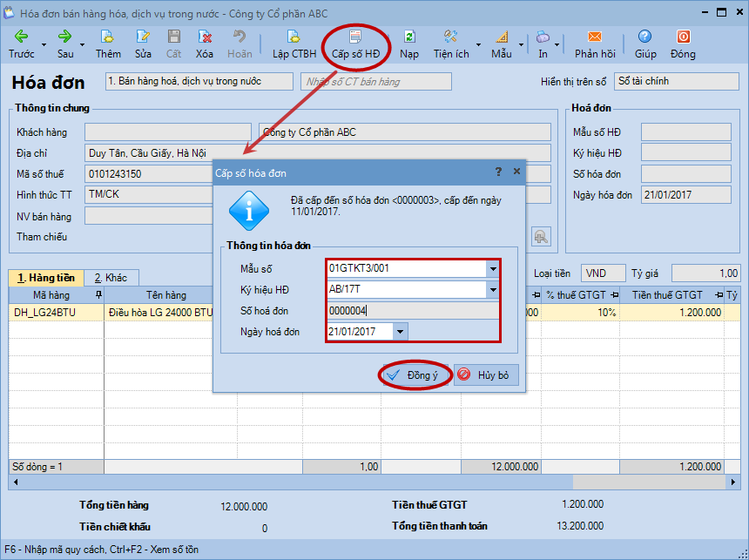Click the Cấp số HĐ toolbar icon
This screenshot has height=560, width=749.
tap(355, 37)
